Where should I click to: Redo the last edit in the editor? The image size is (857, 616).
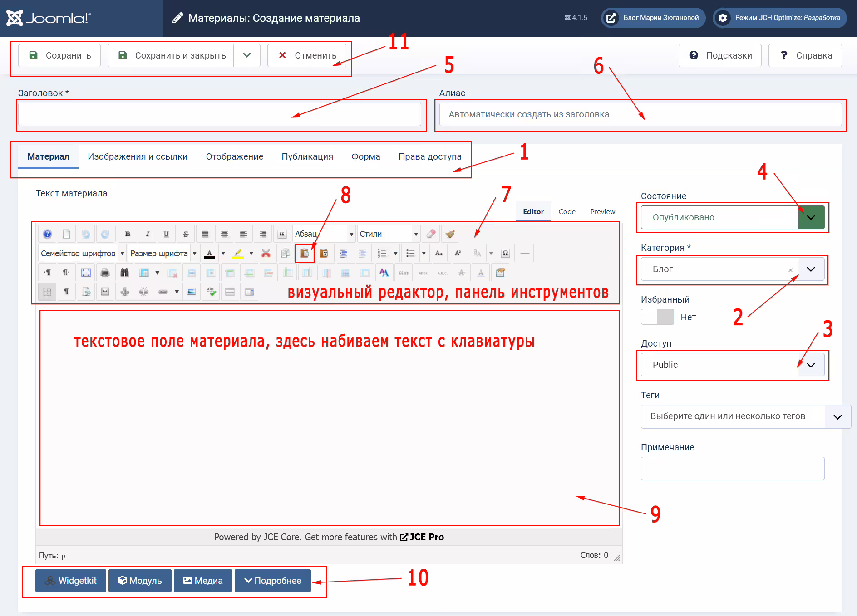click(x=105, y=234)
